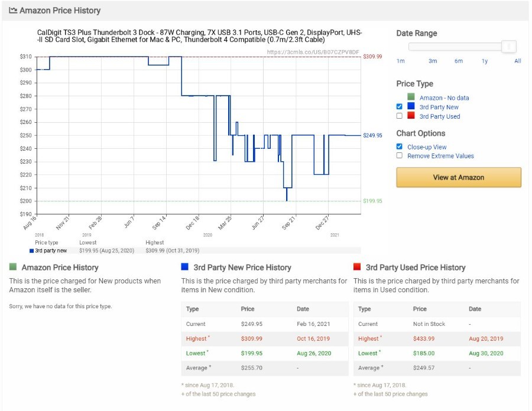Click the Remove Extreme Values label

coord(440,156)
